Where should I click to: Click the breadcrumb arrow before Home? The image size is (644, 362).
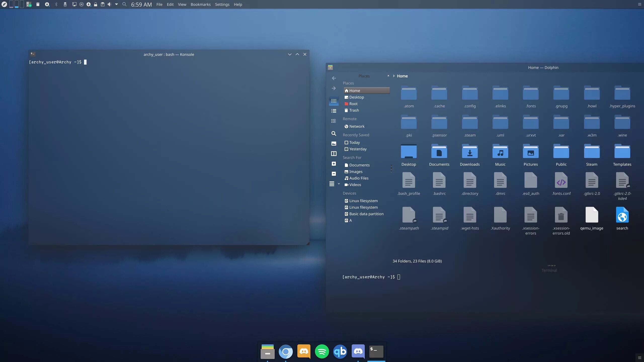[394, 76]
